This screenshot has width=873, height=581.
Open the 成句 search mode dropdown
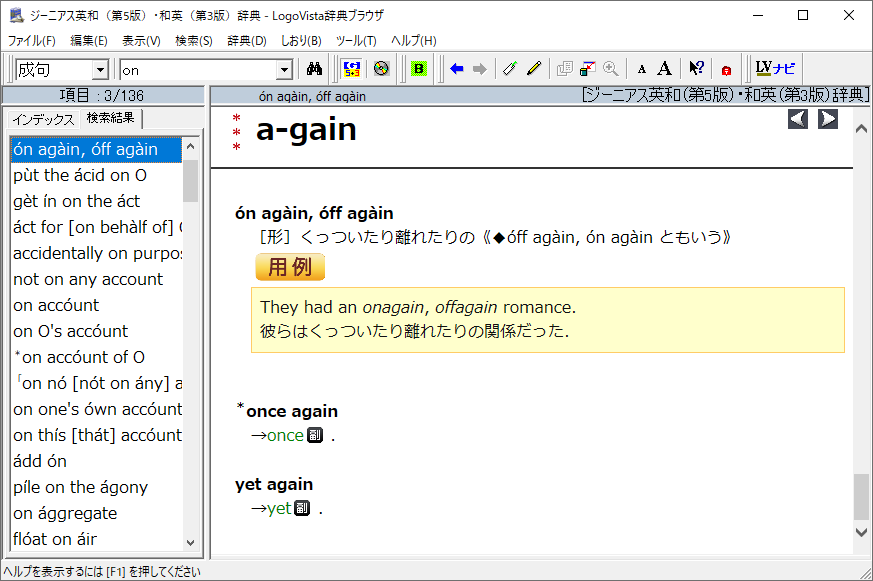(x=99, y=70)
